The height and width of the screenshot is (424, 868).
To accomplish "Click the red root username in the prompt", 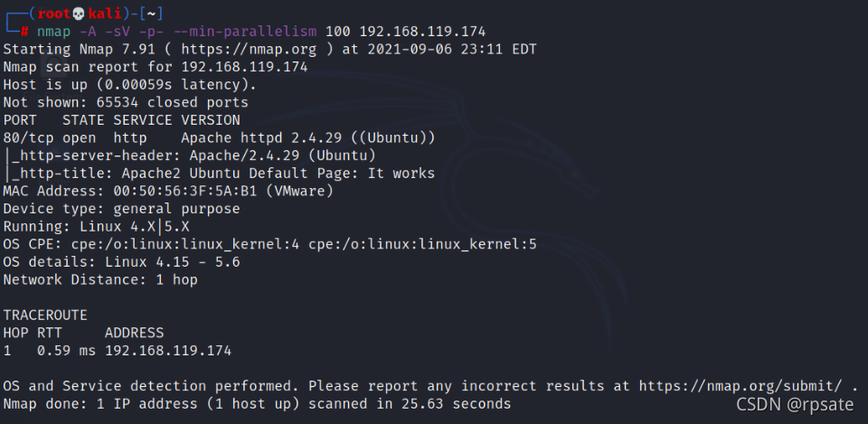I will coord(54,14).
